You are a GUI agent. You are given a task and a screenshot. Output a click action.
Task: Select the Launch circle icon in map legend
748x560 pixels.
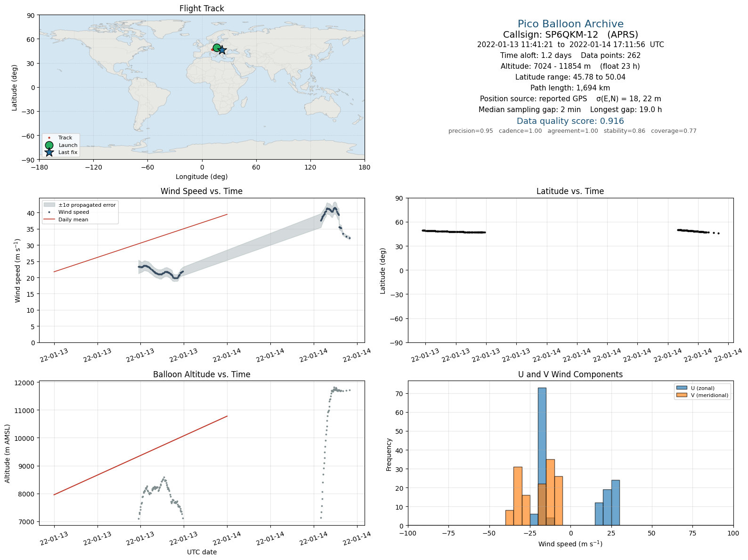(49, 145)
